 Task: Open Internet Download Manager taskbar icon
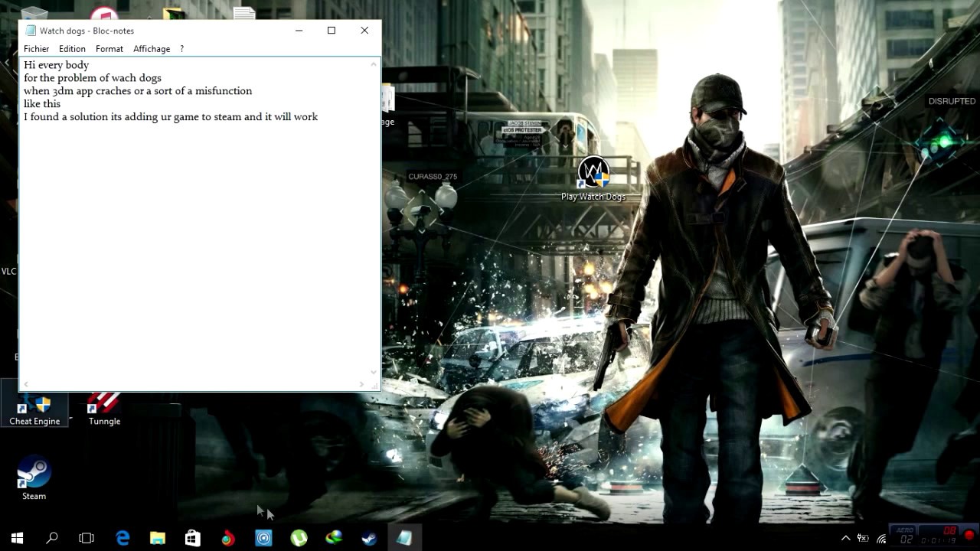point(334,538)
